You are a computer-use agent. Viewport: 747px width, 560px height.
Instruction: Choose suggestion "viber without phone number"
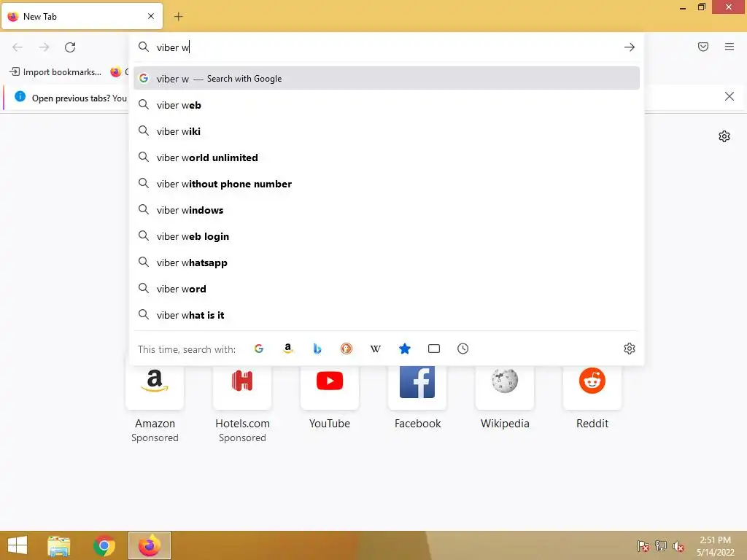tap(387, 184)
